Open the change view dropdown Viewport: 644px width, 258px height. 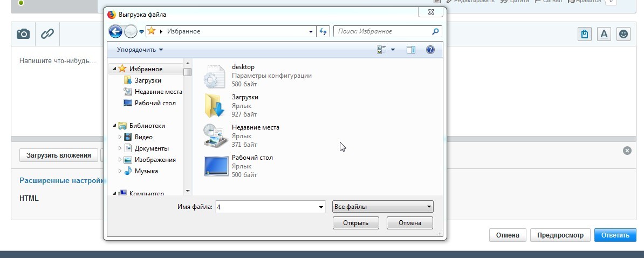[393, 50]
